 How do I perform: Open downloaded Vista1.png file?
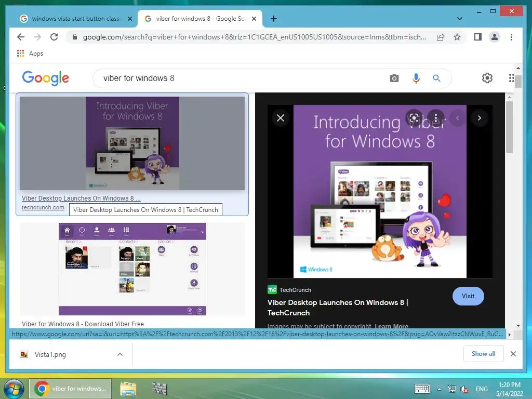[50, 354]
